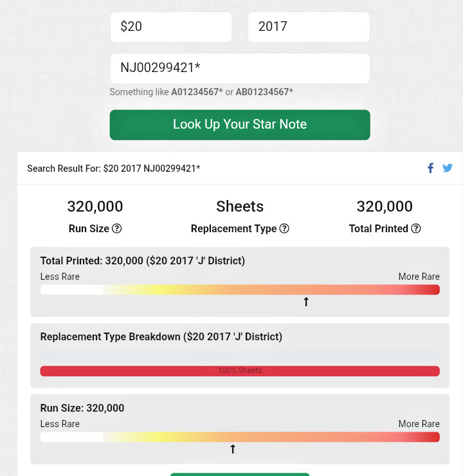Click the Total Printed rarity gradient bar

coord(239,289)
